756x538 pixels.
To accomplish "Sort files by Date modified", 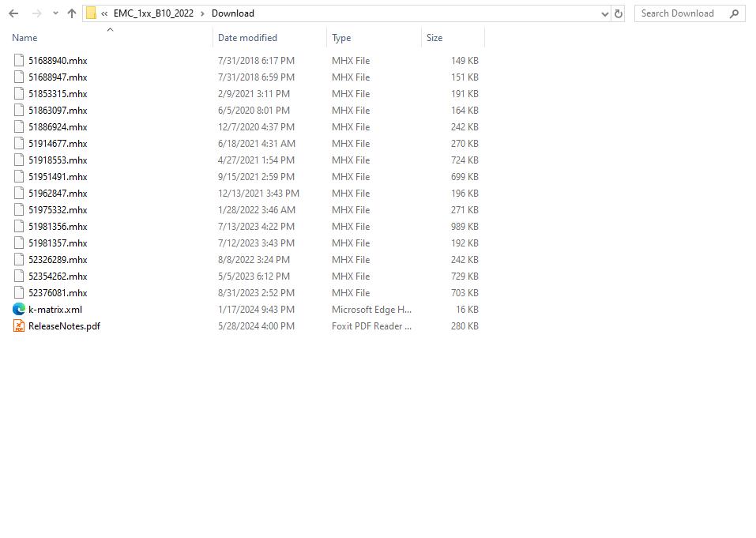I will pos(247,38).
